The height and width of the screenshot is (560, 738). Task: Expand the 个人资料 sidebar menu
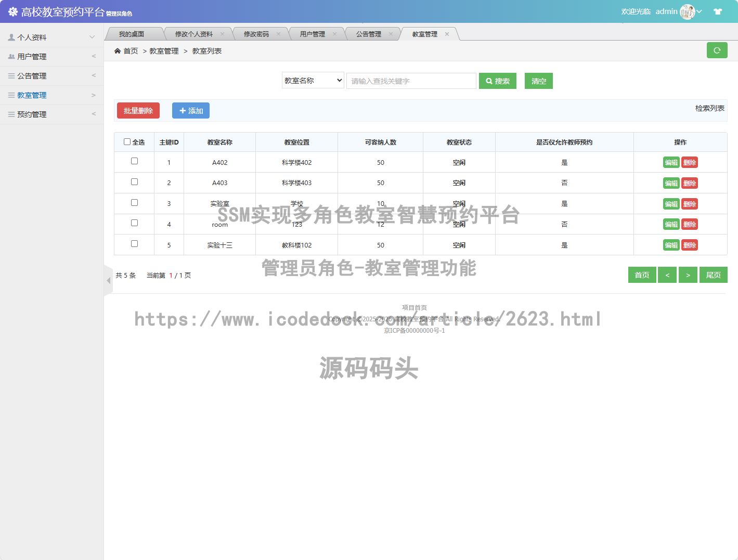point(51,37)
